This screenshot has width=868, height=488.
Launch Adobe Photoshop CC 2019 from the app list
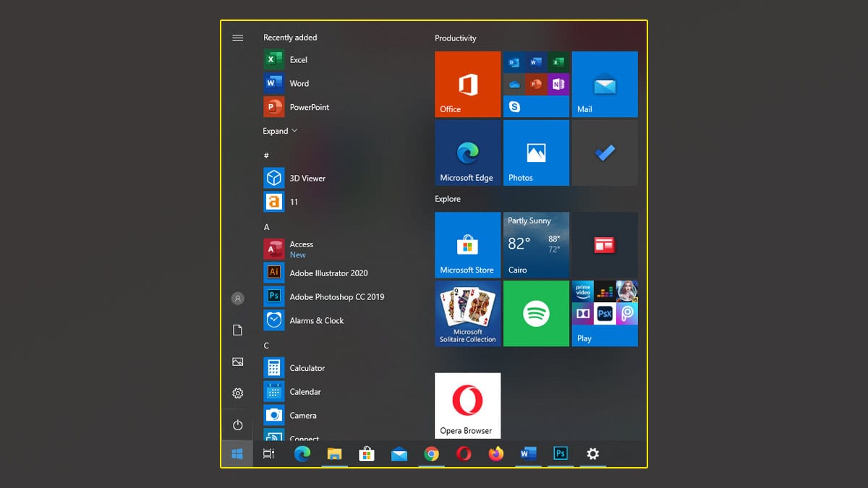point(335,296)
